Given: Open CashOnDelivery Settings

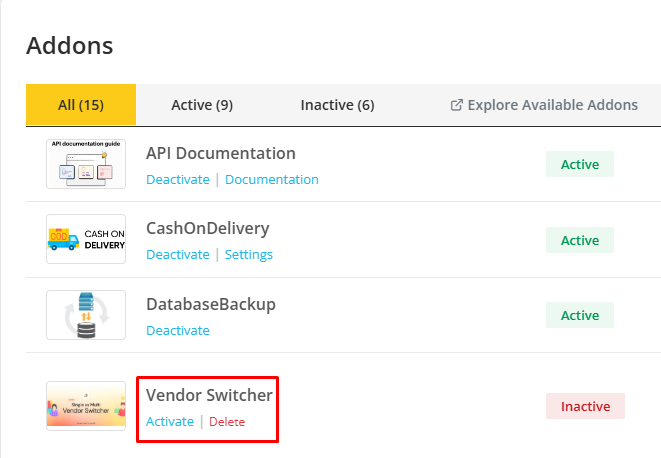Looking at the screenshot, I should click(249, 255).
